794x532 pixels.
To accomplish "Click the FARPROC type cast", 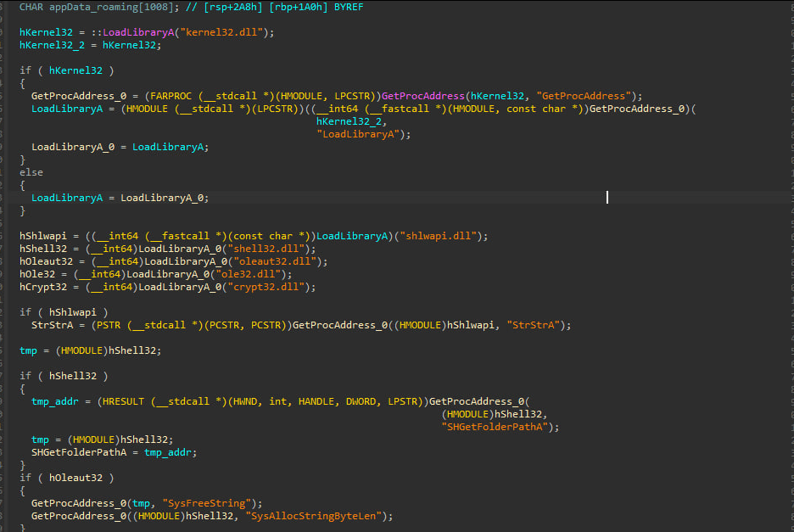I will pos(171,96).
